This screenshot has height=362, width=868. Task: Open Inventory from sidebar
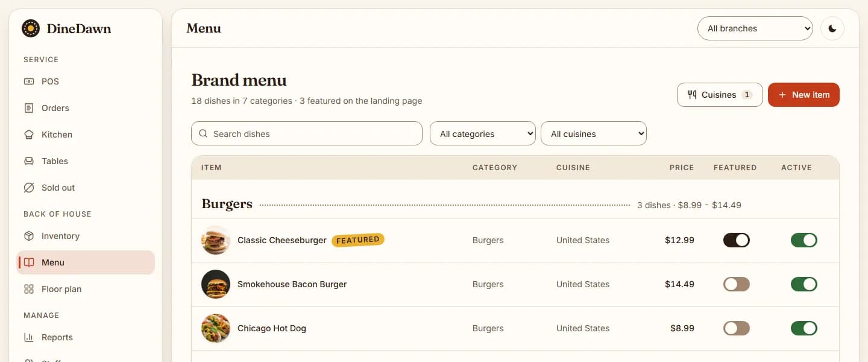[x=86, y=236]
